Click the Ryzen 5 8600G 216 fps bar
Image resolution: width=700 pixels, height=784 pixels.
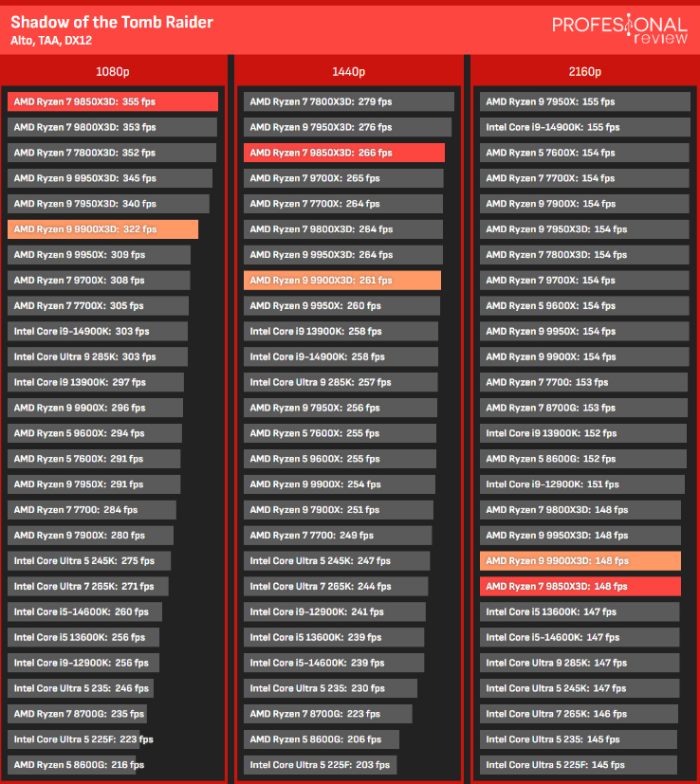tap(74, 765)
